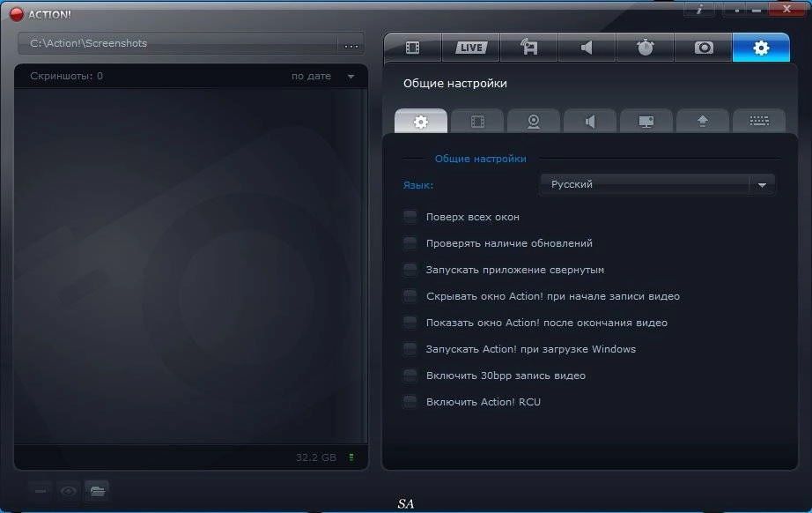Toggle the 'Поверх всех окон' checkbox
Image resolution: width=812 pixels, height=513 pixels.
click(410, 217)
